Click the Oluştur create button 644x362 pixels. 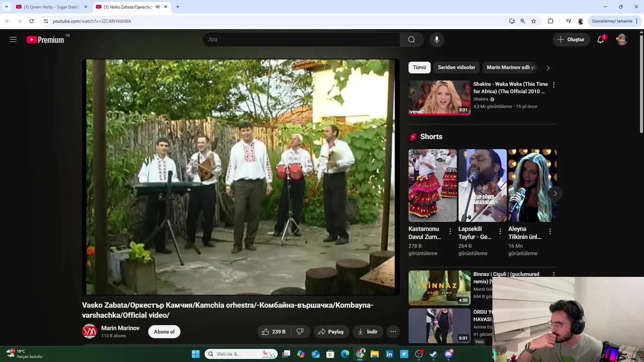[571, 40]
